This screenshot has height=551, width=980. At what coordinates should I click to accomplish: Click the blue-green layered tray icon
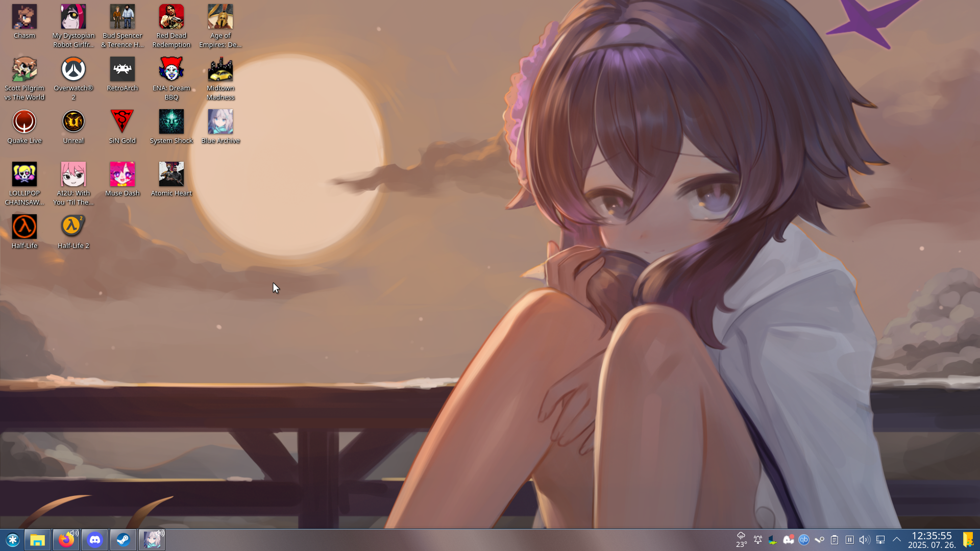pyautogui.click(x=773, y=540)
